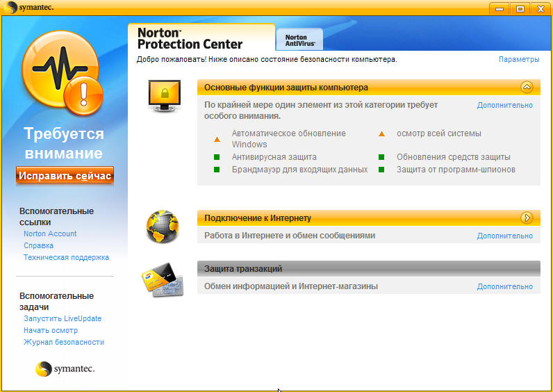Select Автоматическое обновление Windows item
The width and height of the screenshot is (553, 392).
(289, 139)
